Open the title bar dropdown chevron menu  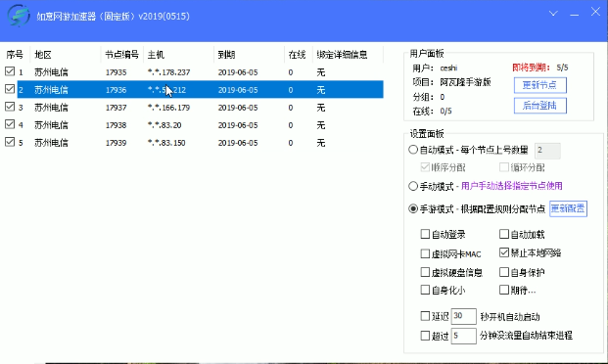click(x=553, y=14)
